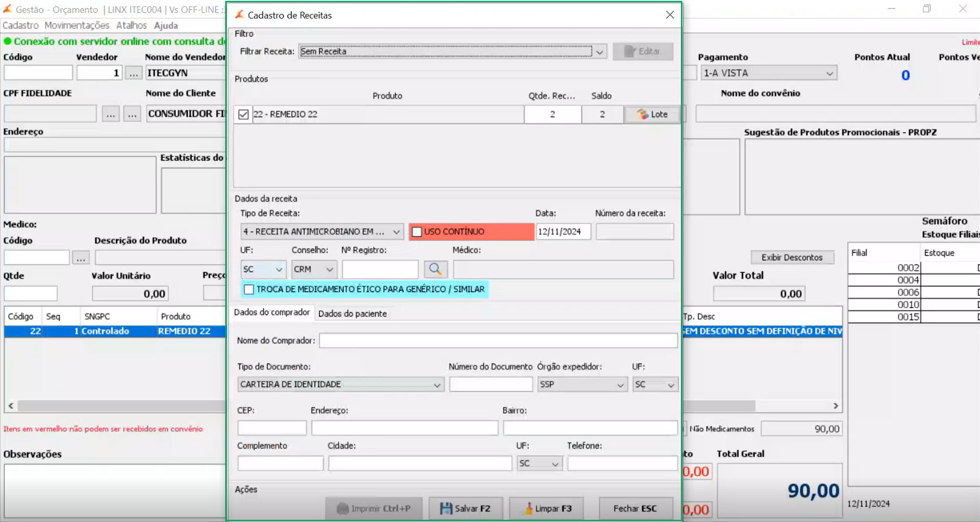The image size is (980, 522).
Task: Switch to Dados do paciente tab
Action: click(352, 314)
